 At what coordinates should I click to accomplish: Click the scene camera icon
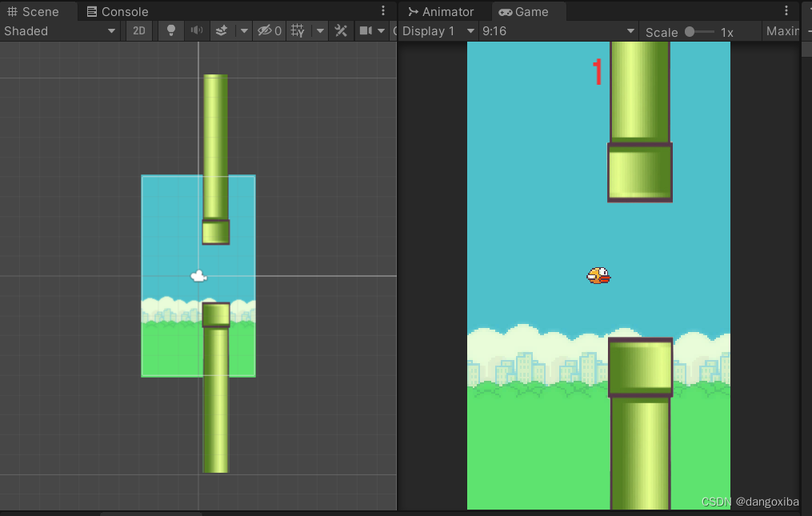point(366,31)
